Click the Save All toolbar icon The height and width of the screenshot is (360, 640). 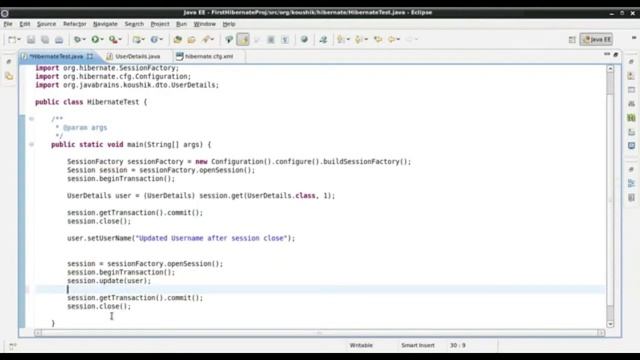[45, 40]
